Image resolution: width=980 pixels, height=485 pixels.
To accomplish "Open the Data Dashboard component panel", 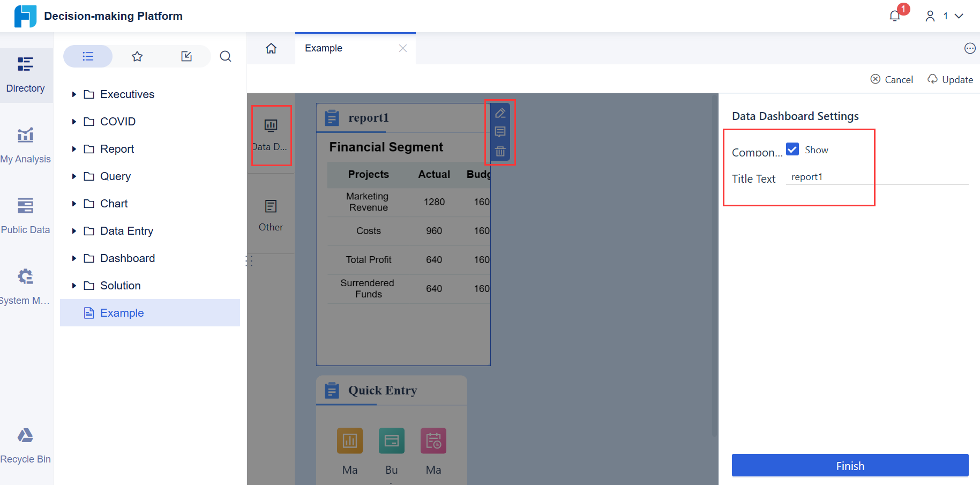I will click(x=271, y=135).
